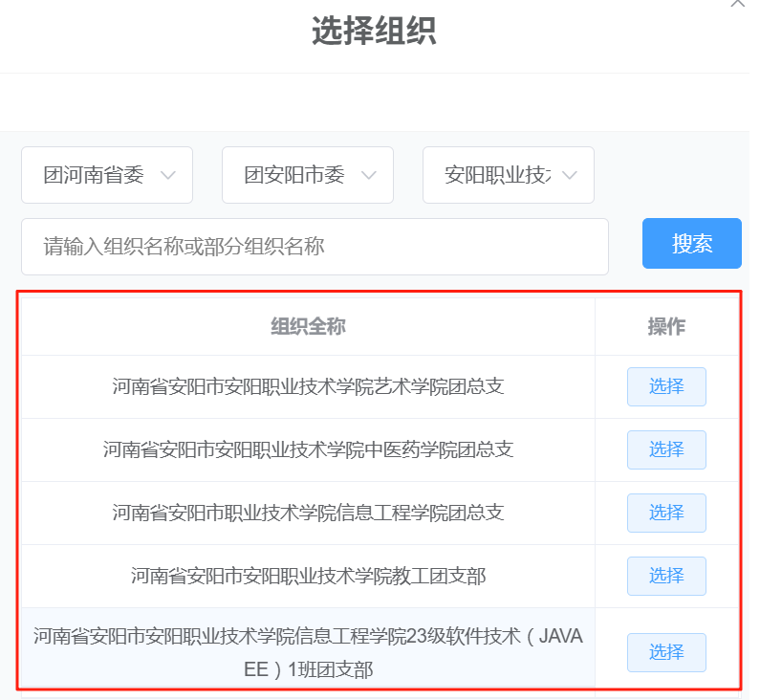This screenshot has height=700, width=760.
Task: Click 选择 for 23级软件技术 JAVA EE 1班团支部
Action: coord(666,653)
